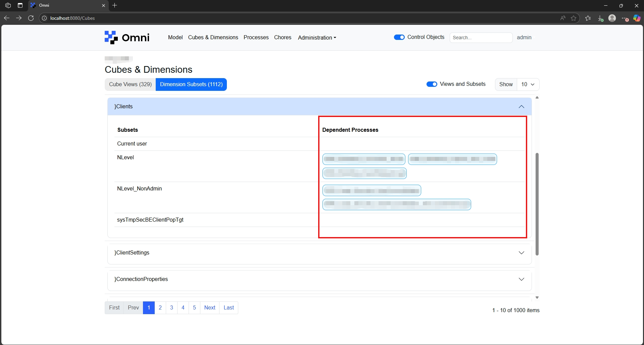Click the list's vertical scrollbar thumb
The image size is (644, 345).
(x=537, y=204)
